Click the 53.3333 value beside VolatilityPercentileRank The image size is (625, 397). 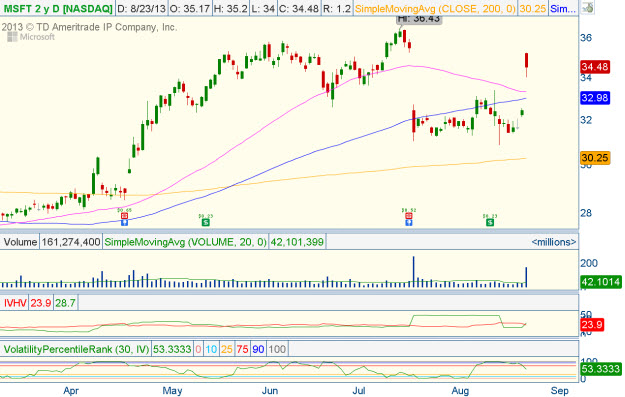click(x=172, y=349)
